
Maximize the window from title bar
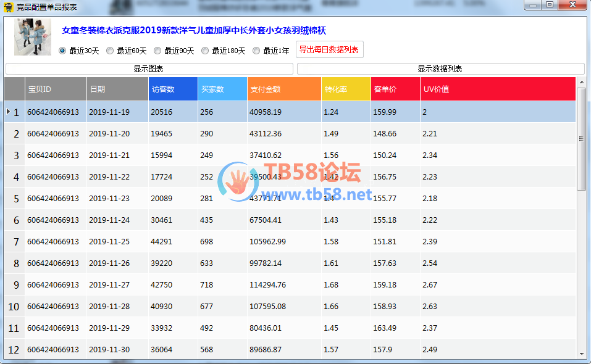click(550, 5)
